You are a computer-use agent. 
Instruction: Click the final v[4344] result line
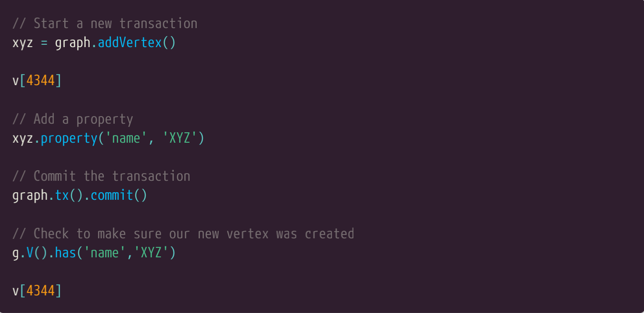tap(37, 291)
